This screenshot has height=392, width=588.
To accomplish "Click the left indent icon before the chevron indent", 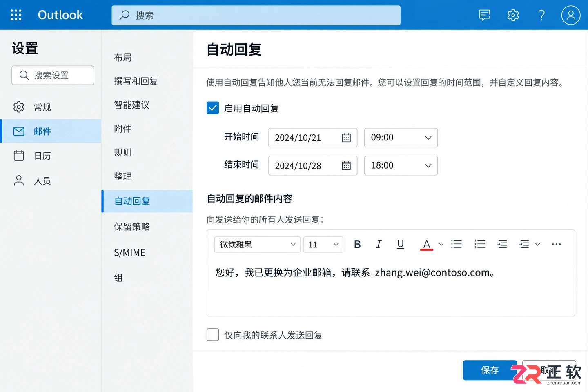I will [x=502, y=244].
